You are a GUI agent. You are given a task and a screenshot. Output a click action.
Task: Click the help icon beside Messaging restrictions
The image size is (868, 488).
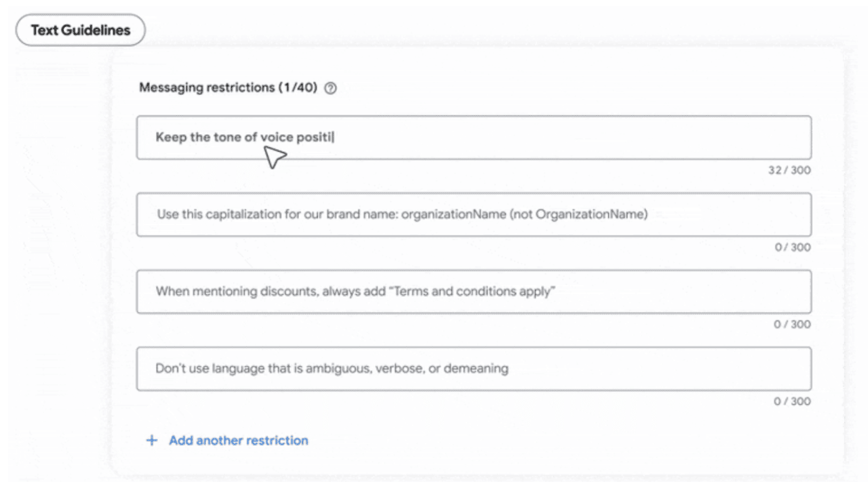click(x=330, y=88)
